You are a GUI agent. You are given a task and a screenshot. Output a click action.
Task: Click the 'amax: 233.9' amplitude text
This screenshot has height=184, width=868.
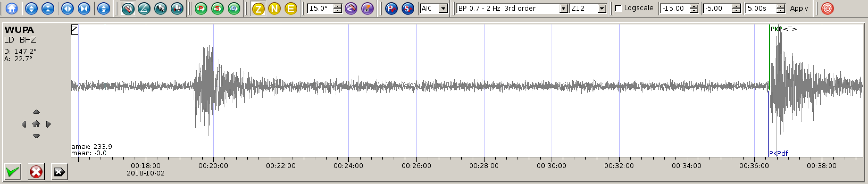point(92,147)
